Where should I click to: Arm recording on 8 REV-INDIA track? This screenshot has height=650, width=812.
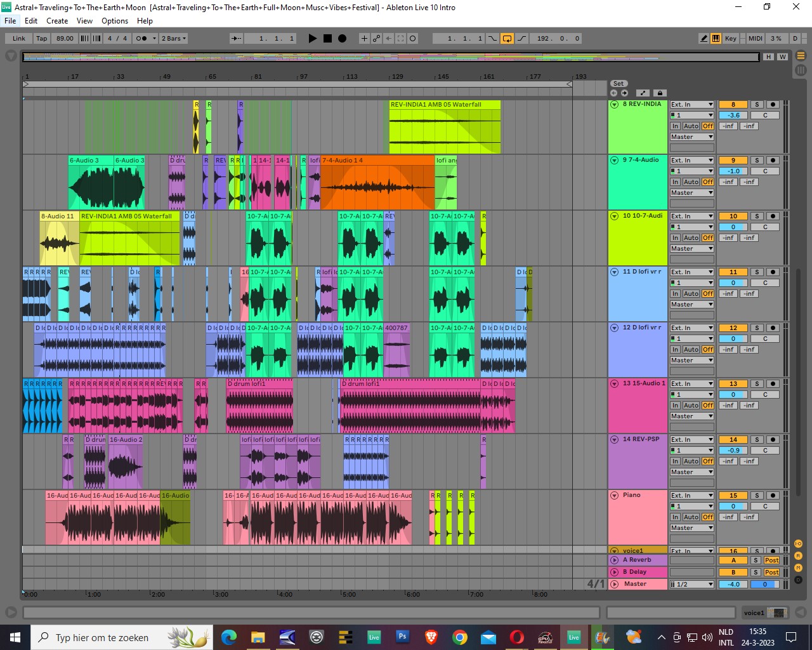click(773, 105)
